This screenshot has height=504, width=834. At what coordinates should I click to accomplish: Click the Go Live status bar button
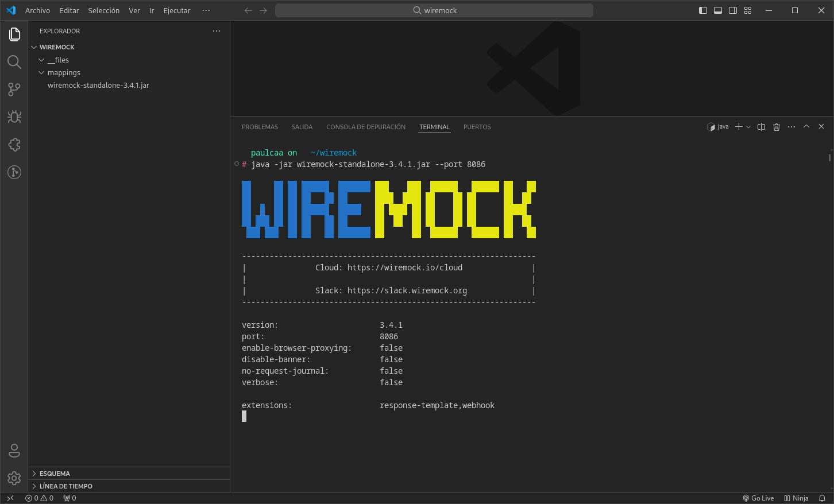coord(758,498)
